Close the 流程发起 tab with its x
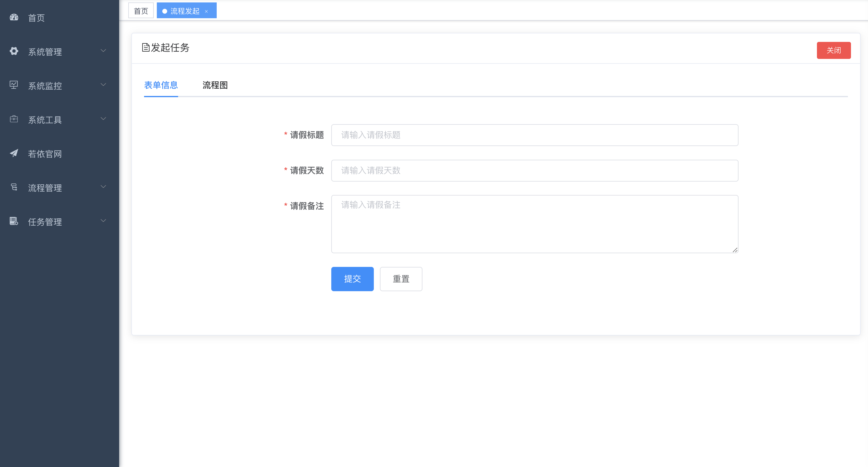 206,12
